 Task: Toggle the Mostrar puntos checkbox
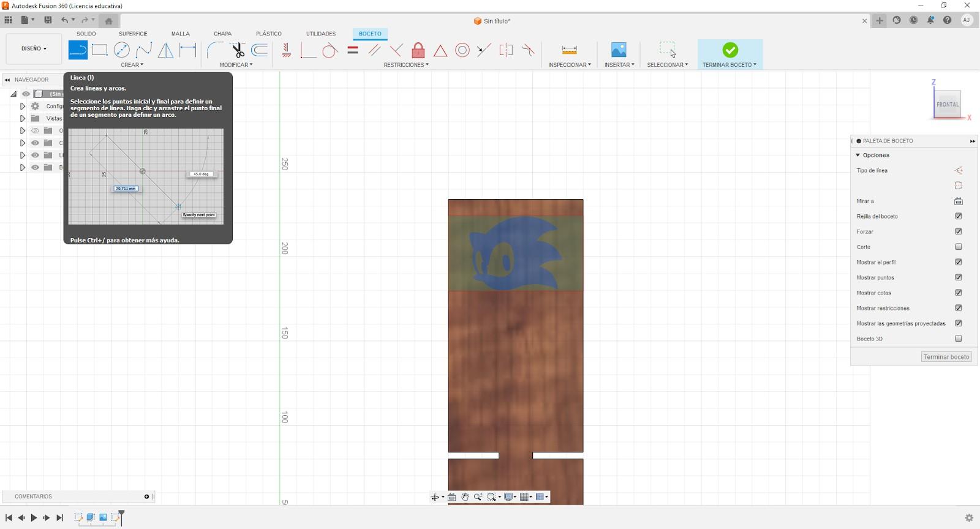959,277
